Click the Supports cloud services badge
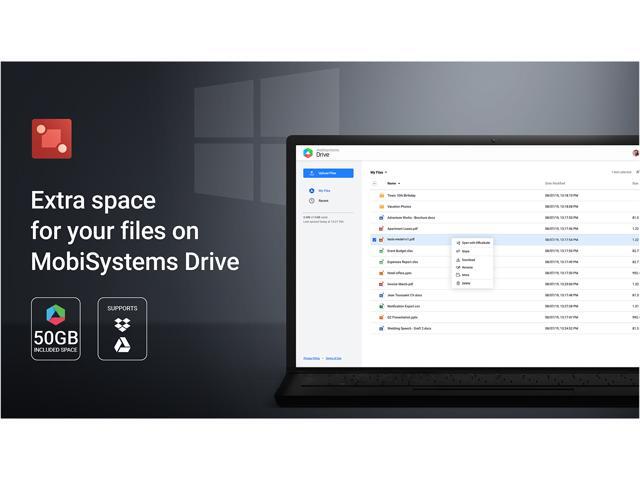 click(x=122, y=329)
